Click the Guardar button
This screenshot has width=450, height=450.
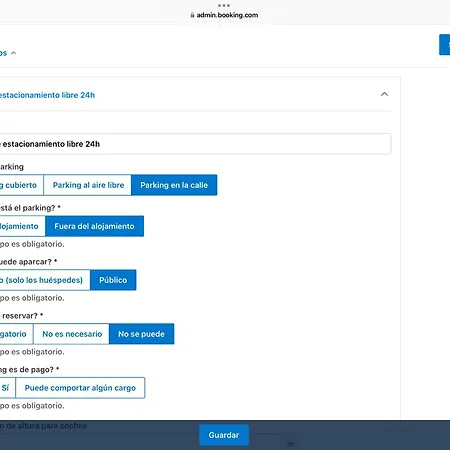(224, 435)
